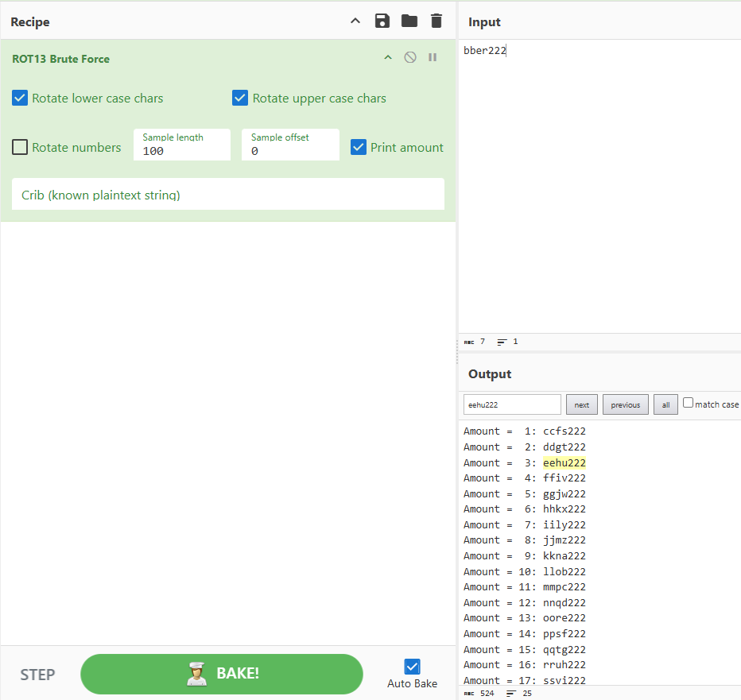Click the Recipe pane heading
The width and height of the screenshot is (741, 700).
(30, 22)
